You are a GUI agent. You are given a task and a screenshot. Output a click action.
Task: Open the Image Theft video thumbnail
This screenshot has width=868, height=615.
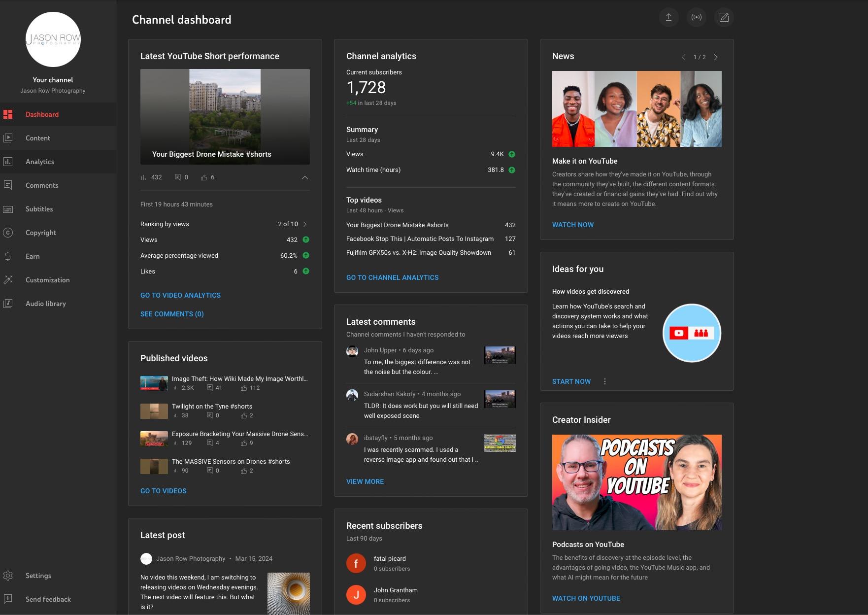(x=154, y=383)
